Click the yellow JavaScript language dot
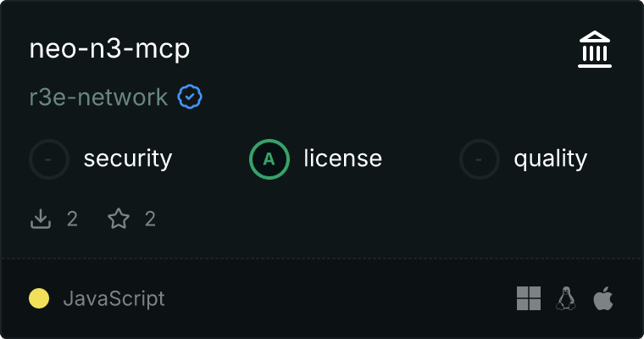Screen dimensions: 644x339 39,298
